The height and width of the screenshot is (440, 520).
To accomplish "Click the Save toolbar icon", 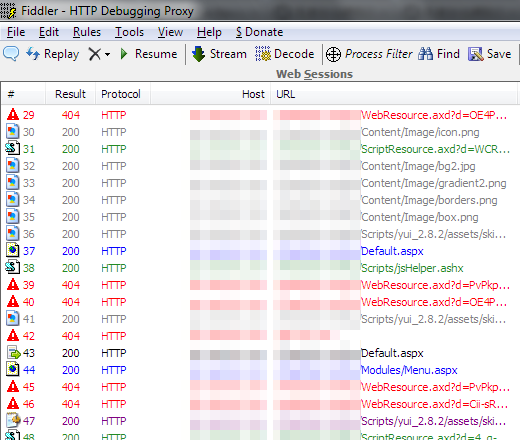I will point(476,54).
